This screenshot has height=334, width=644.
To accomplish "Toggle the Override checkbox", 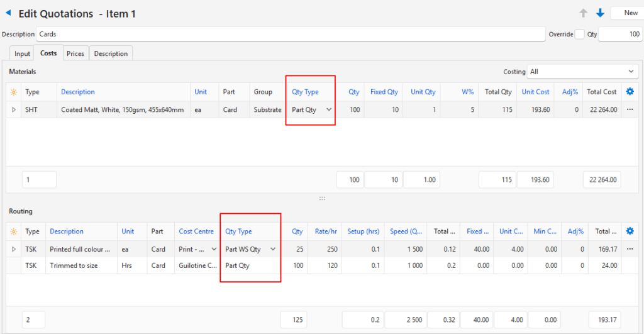I will click(579, 34).
